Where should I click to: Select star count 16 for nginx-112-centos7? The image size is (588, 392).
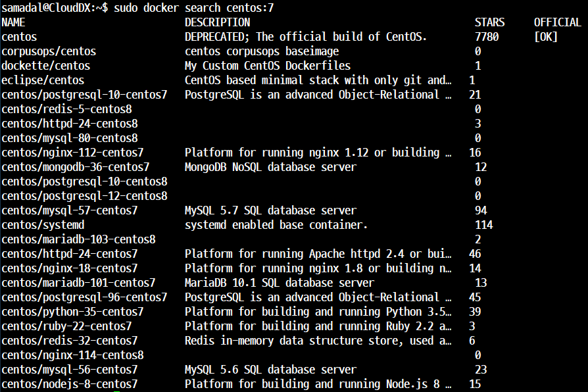[475, 153]
